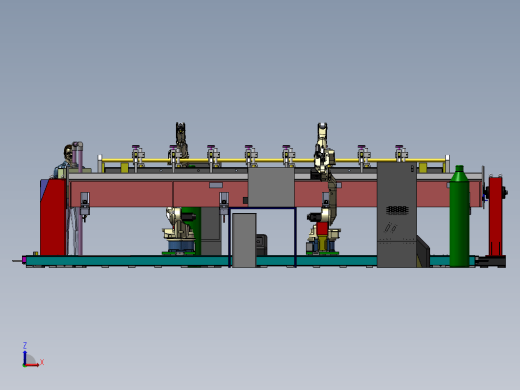The width and height of the screenshot is (520, 390).
Task: Select the red positioner stand at the right end
Action: click(496, 216)
